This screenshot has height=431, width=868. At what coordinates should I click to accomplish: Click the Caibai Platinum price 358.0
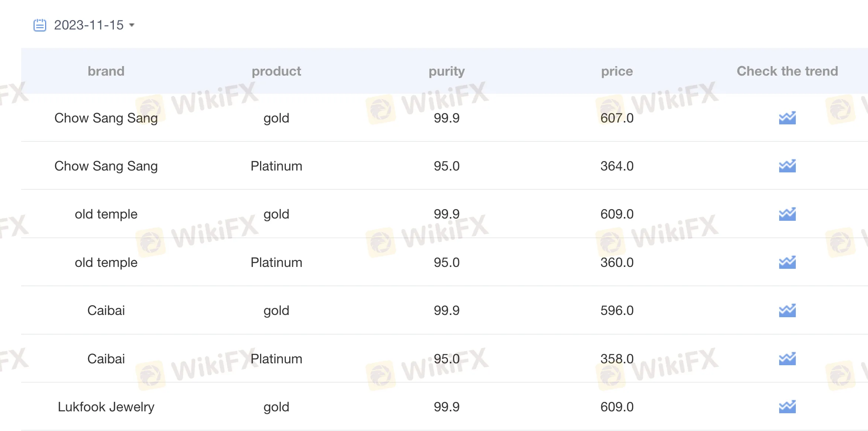(617, 359)
